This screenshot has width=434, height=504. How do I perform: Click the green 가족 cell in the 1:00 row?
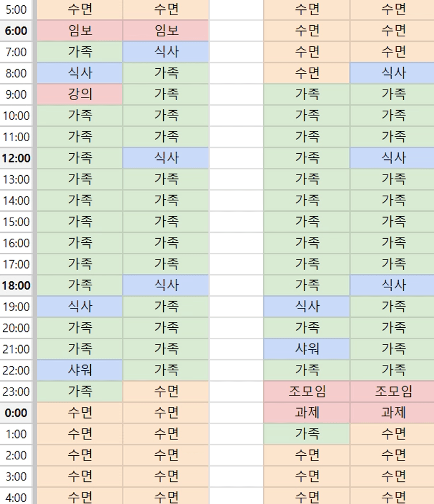(306, 434)
